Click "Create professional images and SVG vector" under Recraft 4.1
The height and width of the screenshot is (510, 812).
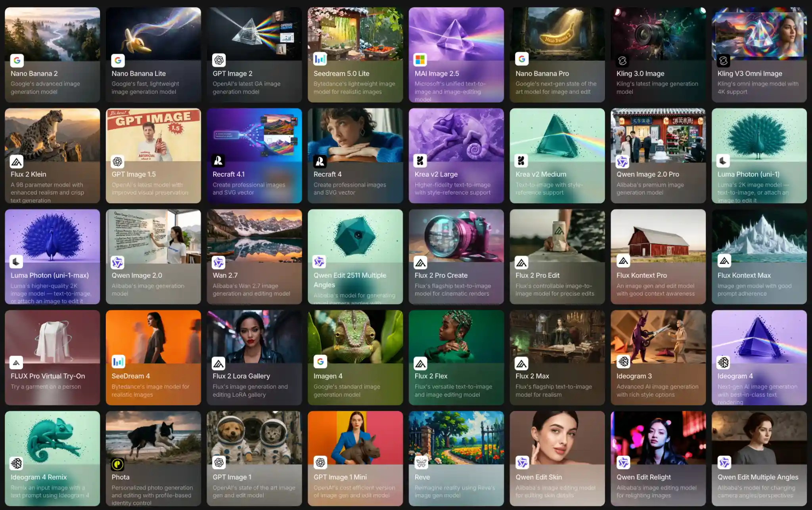click(249, 188)
